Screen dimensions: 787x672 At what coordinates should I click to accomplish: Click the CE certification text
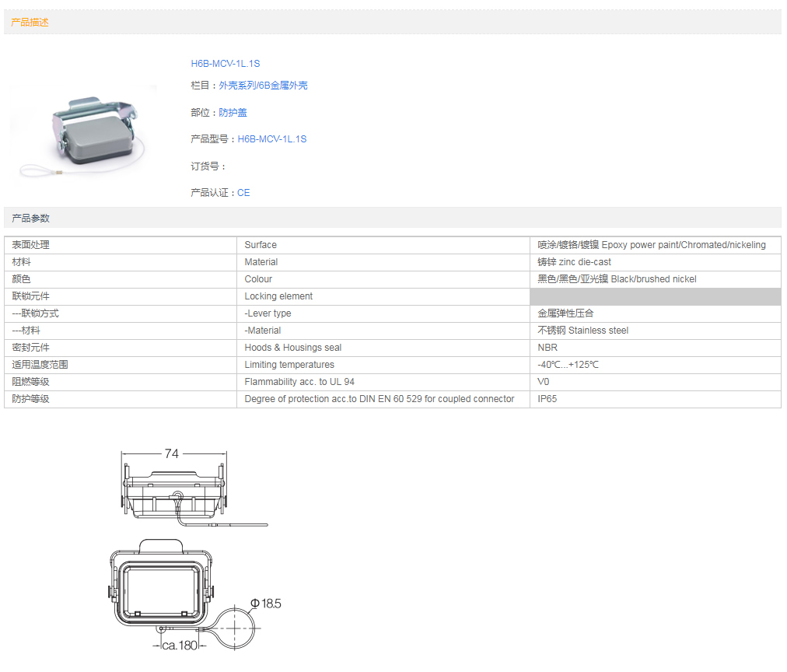tap(243, 193)
